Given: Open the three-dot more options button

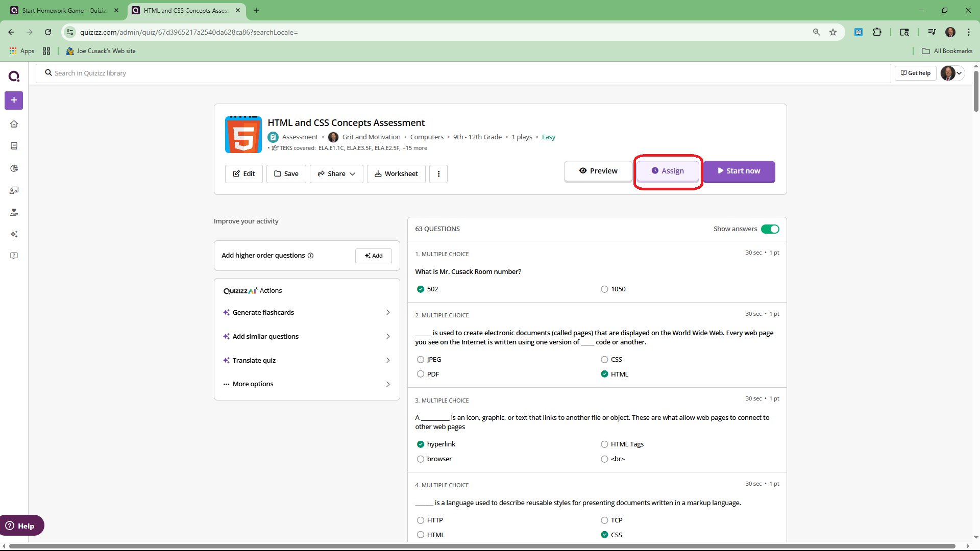Looking at the screenshot, I should (438, 174).
